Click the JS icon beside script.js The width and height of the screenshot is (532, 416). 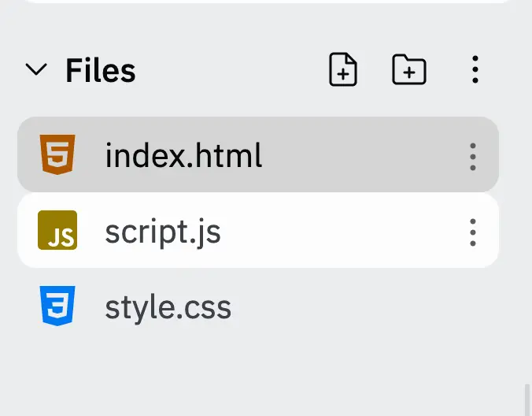(x=57, y=230)
